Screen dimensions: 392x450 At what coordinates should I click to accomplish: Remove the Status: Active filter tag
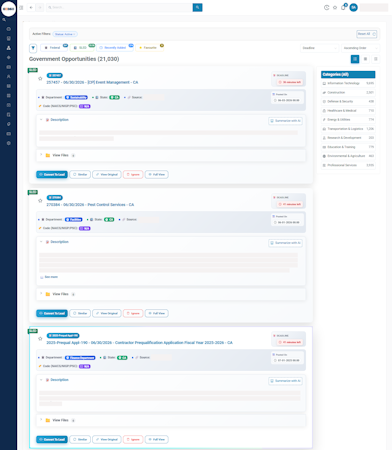(75, 34)
